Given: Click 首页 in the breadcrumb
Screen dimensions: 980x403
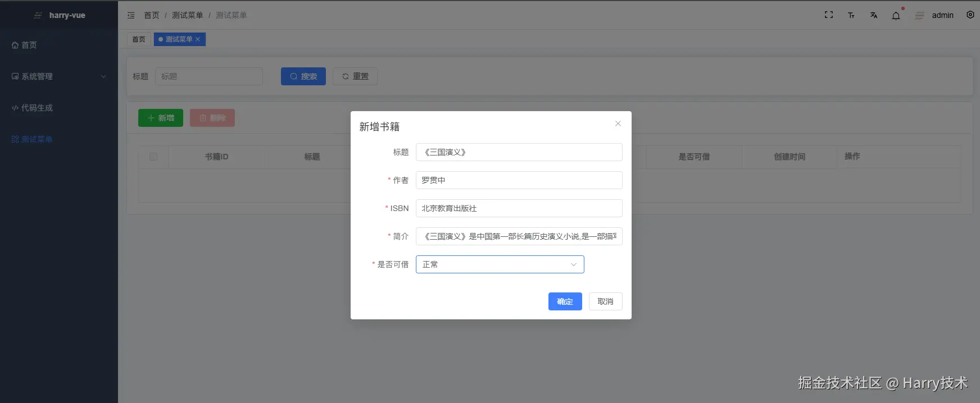Looking at the screenshot, I should (152, 15).
